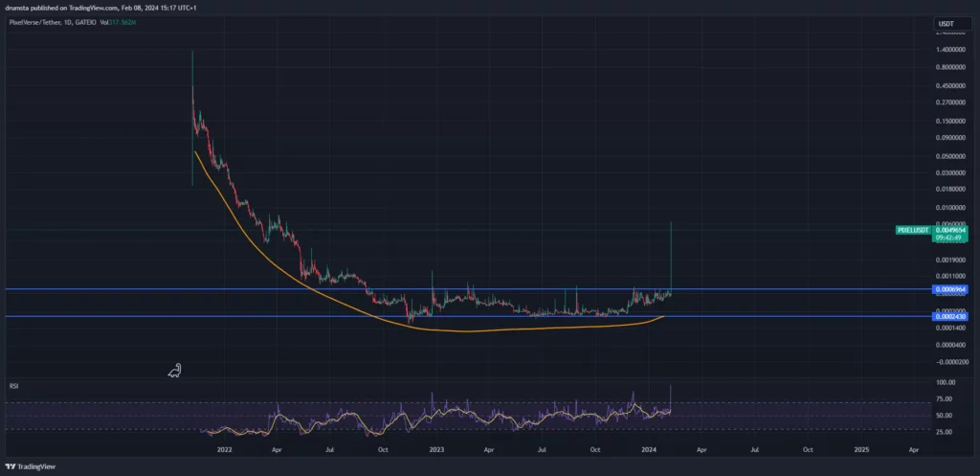The width and height of the screenshot is (980, 476).
Task: Click the PIXELUSDT symbol price tag
Action: pos(913,230)
